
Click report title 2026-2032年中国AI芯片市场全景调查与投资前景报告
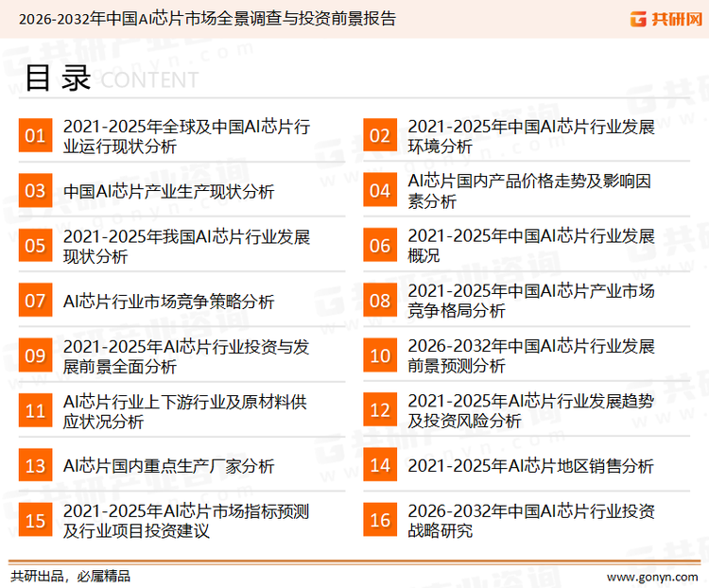[x=207, y=19]
